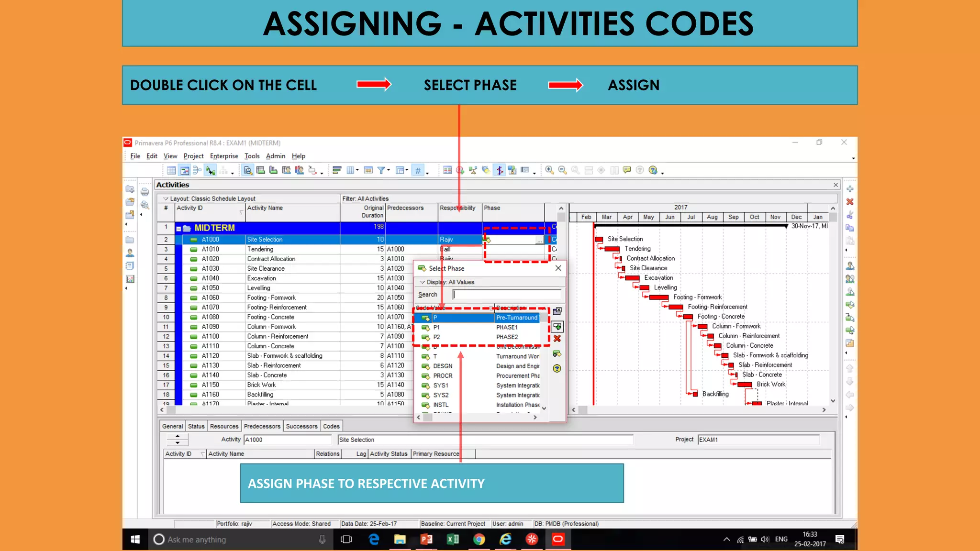Click the Zoom In magnifier in the toolbar
Viewport: 980px width, 551px height.
[549, 170]
